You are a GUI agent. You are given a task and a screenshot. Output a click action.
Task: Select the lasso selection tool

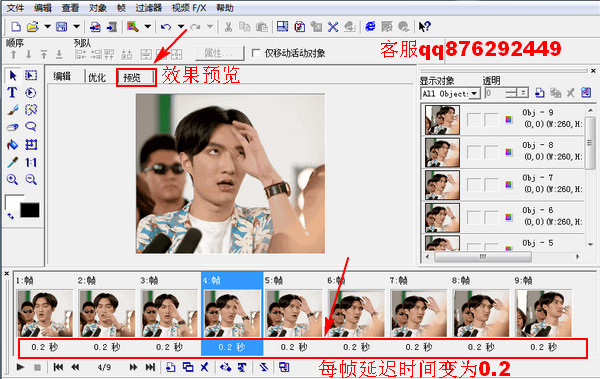click(31, 127)
